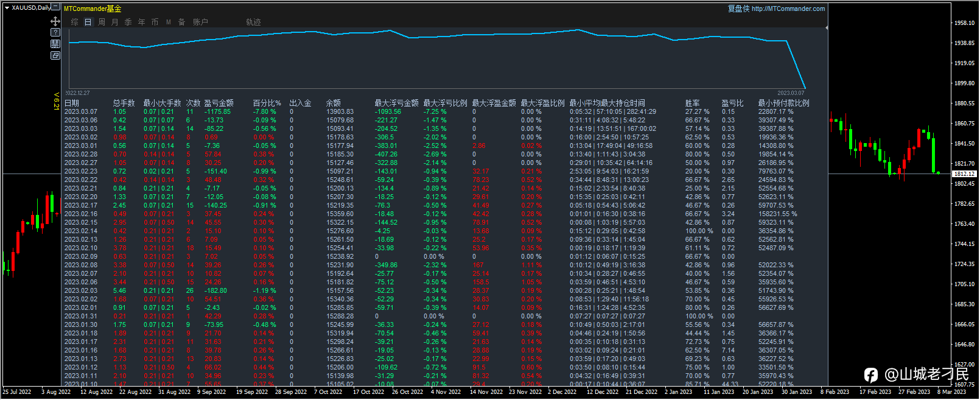This screenshot has height=400, width=980.
Task: Select the 季 quarterly tab
Action: [x=128, y=22]
